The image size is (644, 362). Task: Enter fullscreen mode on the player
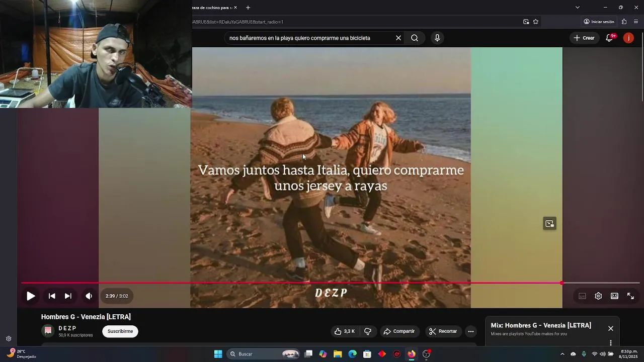click(x=630, y=296)
